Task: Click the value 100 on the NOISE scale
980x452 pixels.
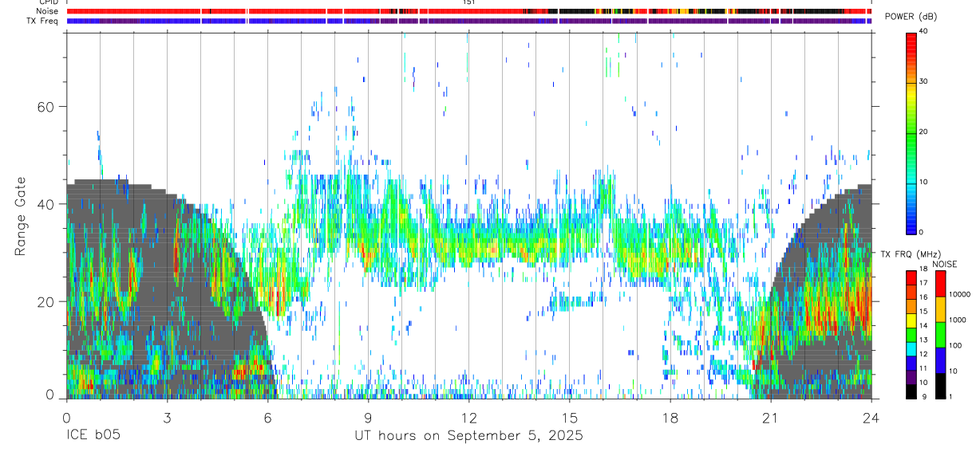Action: 955,345
